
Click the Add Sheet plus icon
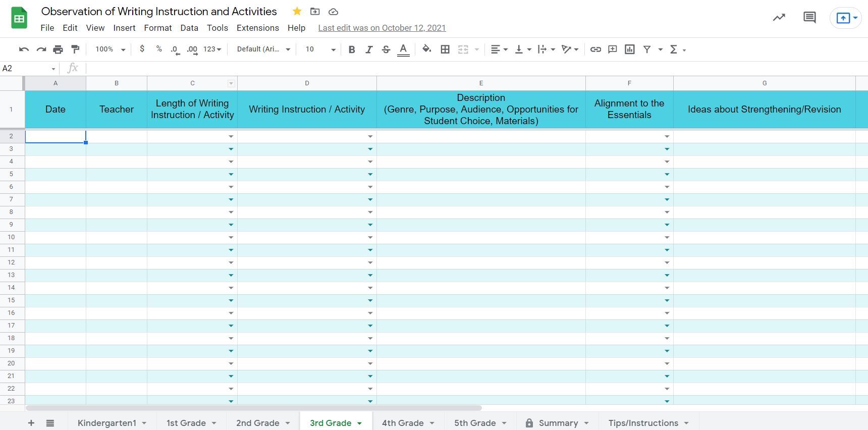click(31, 423)
